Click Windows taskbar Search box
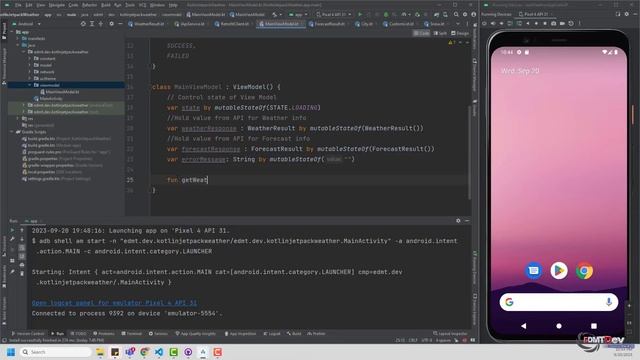Viewport: 640px width, 360px height. [55, 352]
